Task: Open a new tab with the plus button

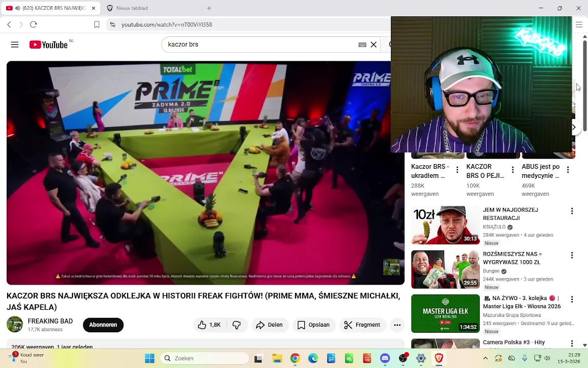Action: [x=209, y=8]
